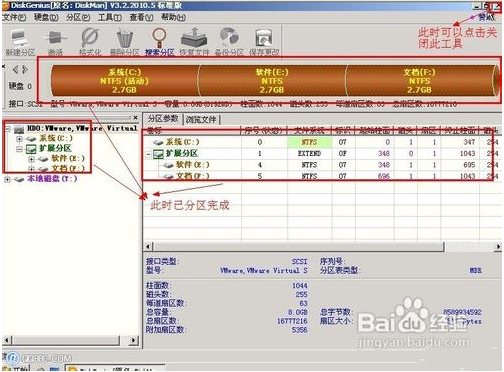The width and height of the screenshot is (504, 372).
Task: Expand the 软件(E:) node in tree
Action: 31,159
